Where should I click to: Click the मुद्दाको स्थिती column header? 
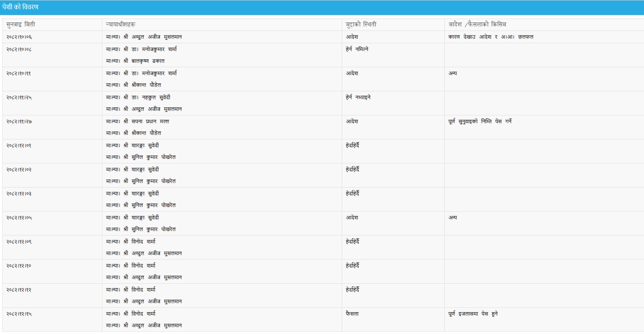coord(361,25)
